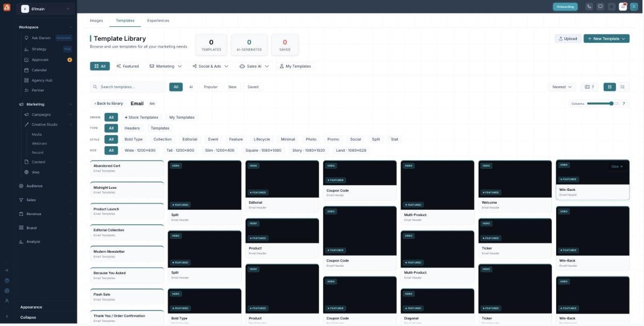Open Appearance settings in sidebar
644x326 pixels.
coord(31,307)
